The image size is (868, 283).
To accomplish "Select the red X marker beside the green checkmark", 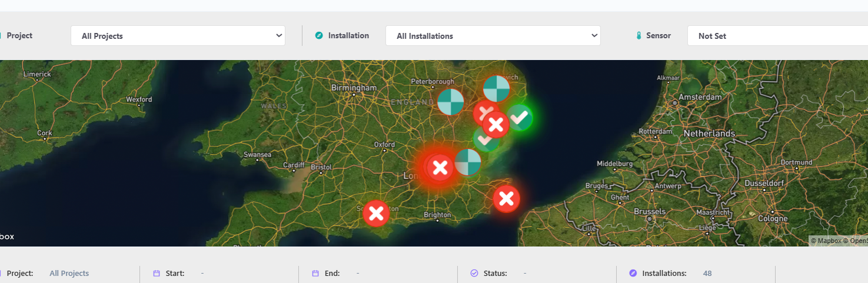I will point(495,125).
